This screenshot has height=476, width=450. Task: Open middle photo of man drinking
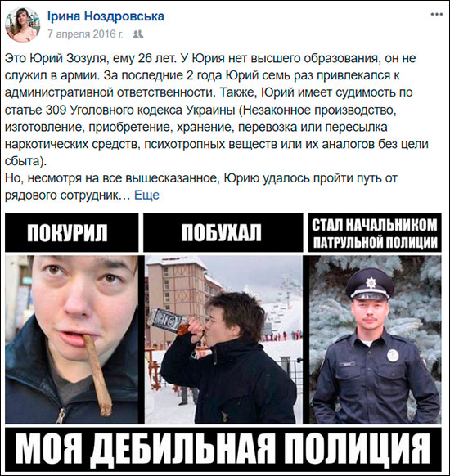223,339
